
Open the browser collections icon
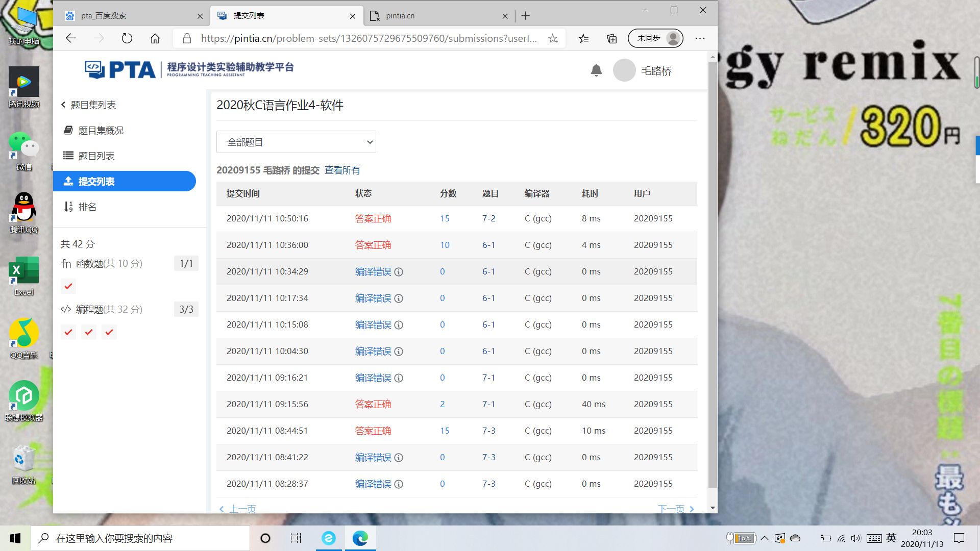point(611,38)
